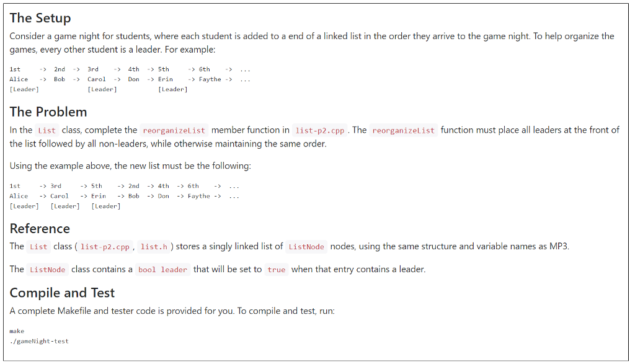Click 'The Problem' heading
This screenshot has height=364, width=635.
pos(48,112)
